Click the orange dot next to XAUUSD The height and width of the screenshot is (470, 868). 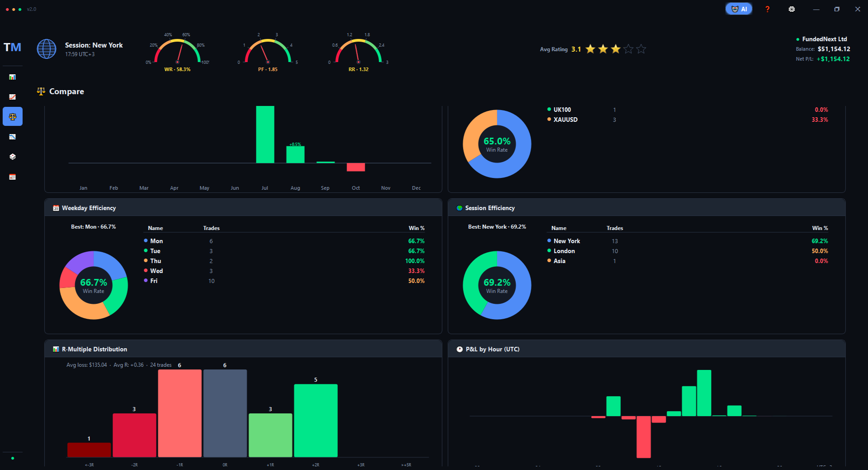click(x=549, y=120)
